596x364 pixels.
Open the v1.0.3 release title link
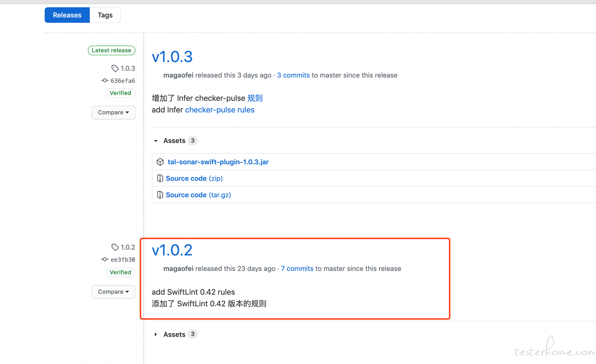(172, 57)
